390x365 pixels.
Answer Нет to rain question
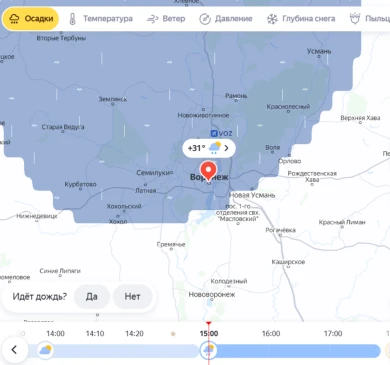pyautogui.click(x=132, y=296)
